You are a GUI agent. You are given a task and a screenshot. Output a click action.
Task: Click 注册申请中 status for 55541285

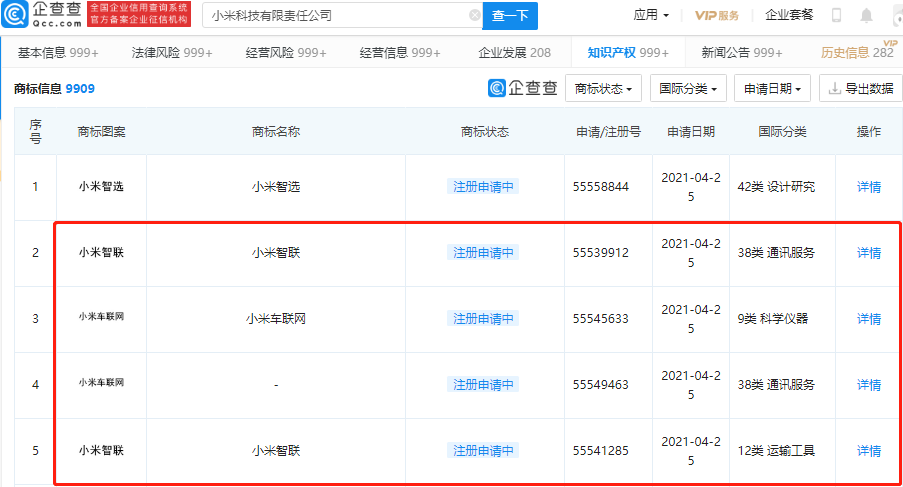(483, 451)
